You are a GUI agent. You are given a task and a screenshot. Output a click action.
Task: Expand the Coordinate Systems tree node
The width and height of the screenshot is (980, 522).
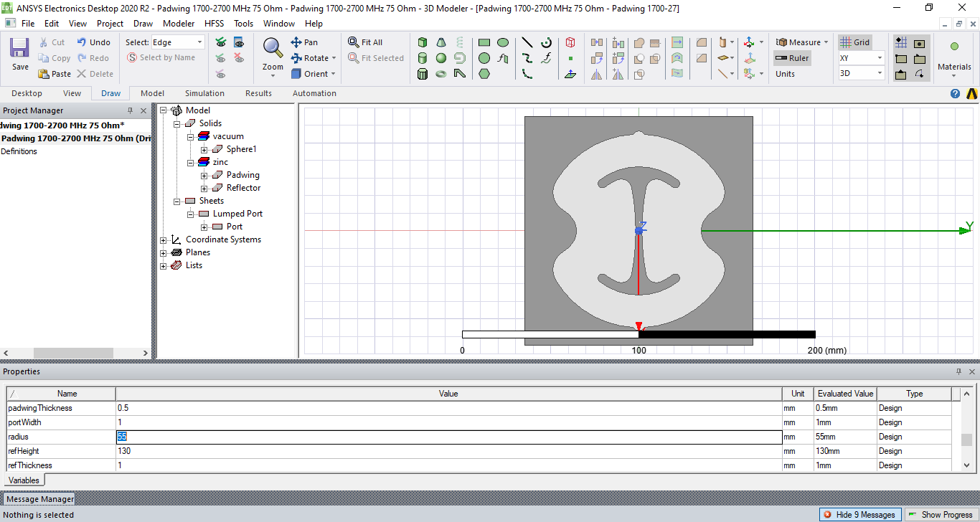tap(164, 239)
